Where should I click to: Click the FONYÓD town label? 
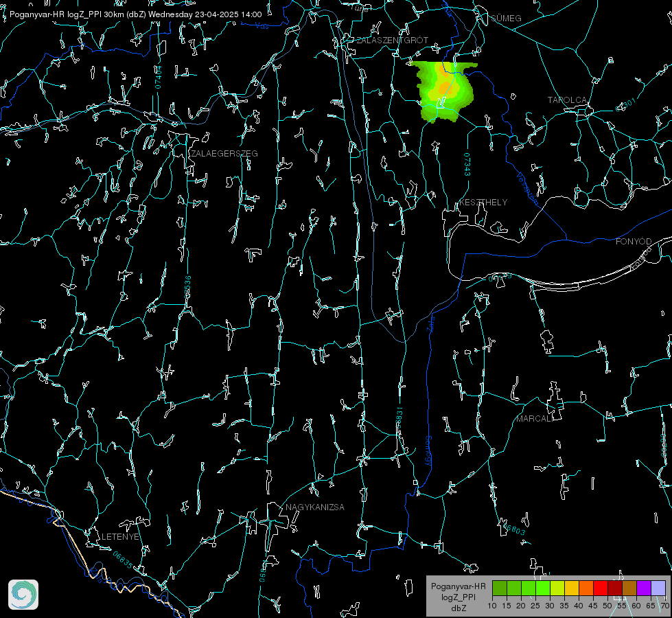point(634,242)
